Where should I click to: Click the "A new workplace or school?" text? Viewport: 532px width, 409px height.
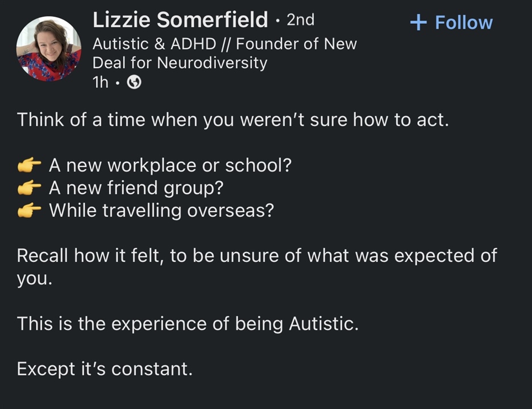click(x=171, y=165)
